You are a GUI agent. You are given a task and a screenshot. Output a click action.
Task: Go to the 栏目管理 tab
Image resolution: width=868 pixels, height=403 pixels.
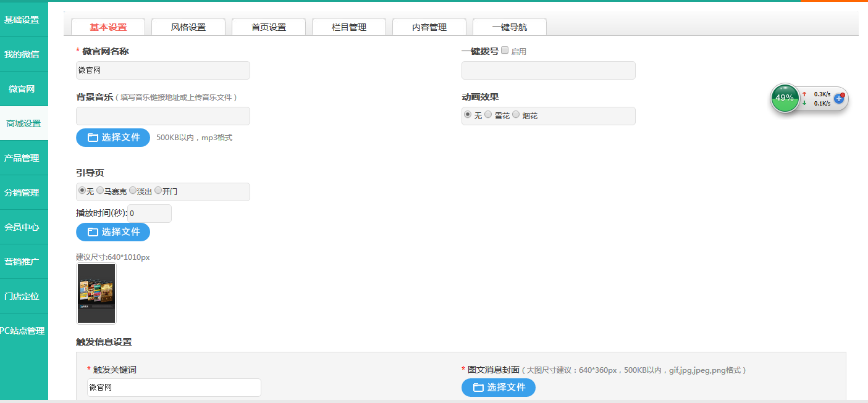click(349, 27)
